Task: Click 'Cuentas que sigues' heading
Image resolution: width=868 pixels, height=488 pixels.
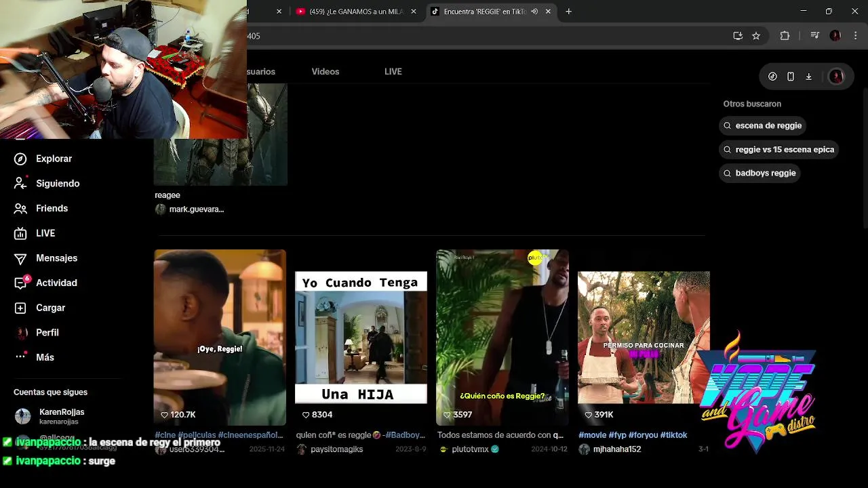Action: point(50,392)
